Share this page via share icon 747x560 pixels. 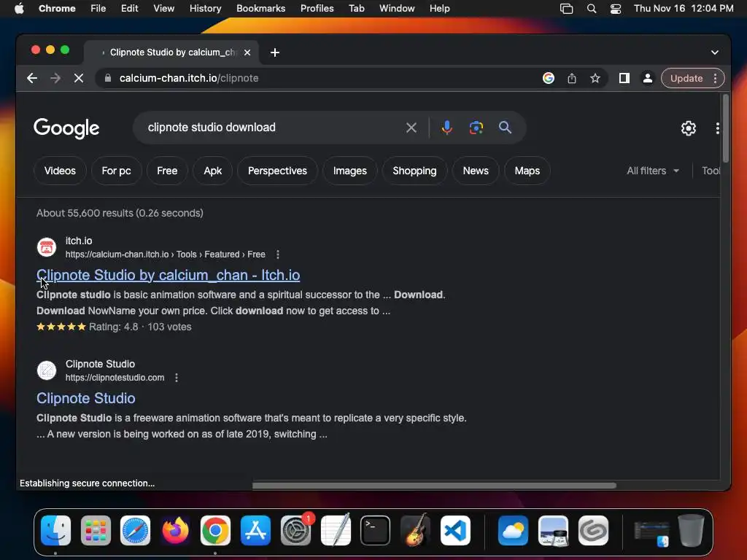pos(572,78)
